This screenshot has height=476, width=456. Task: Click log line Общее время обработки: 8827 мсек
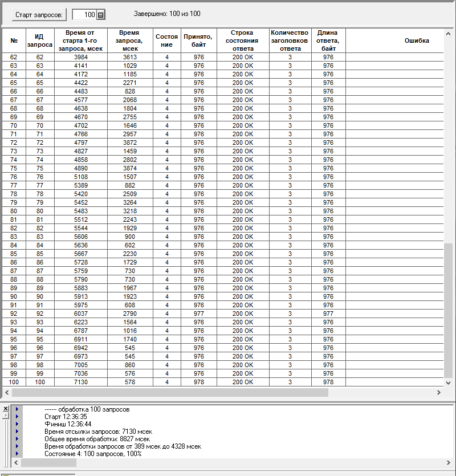[97, 439]
